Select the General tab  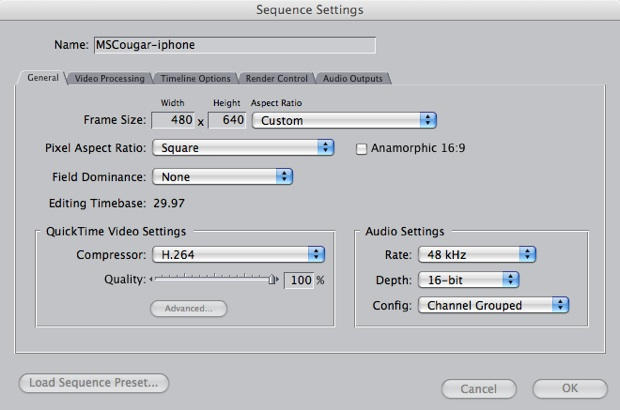43,78
